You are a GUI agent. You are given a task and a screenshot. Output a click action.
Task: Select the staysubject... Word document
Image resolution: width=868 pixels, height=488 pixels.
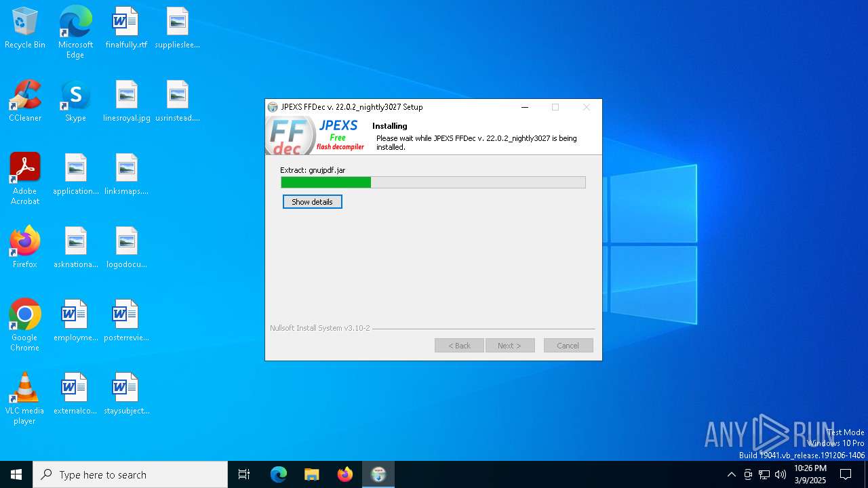(126, 394)
